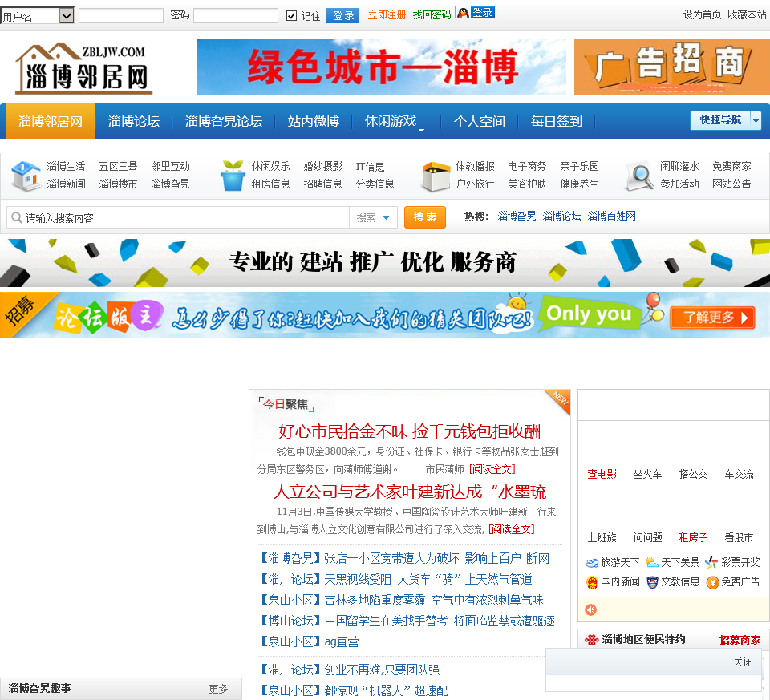Click the weather icon next to 天下美景
Image resolution: width=770 pixels, height=700 pixels.
652,562
